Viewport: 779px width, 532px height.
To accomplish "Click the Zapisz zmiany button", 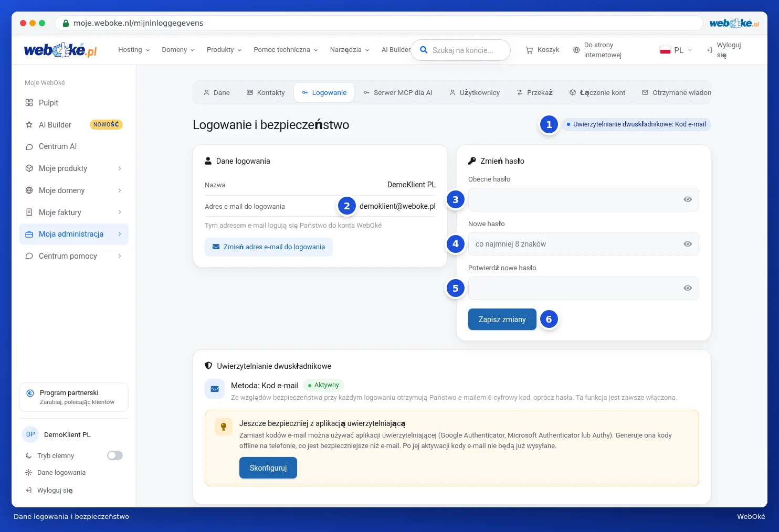I will pos(502,320).
